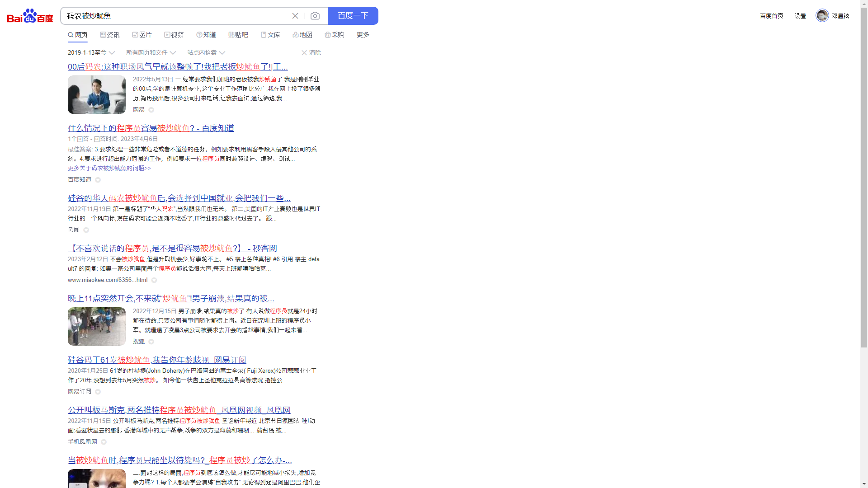Open the camera image search
This screenshot has height=488, width=868.
point(315,16)
